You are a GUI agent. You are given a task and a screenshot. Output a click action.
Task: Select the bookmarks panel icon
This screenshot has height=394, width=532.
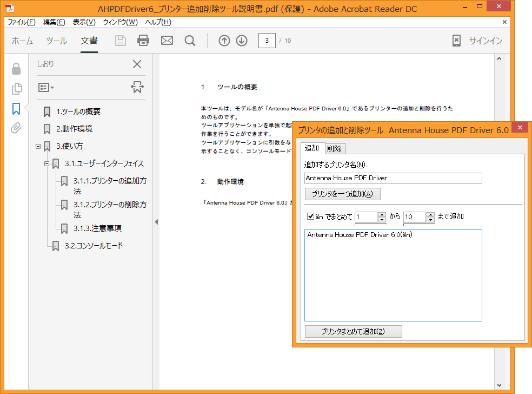16,109
